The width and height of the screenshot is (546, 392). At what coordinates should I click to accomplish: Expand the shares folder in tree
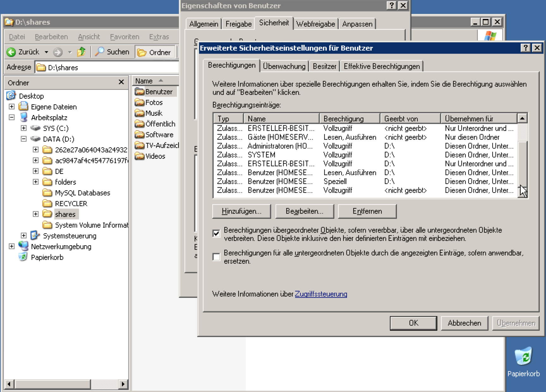(36, 214)
